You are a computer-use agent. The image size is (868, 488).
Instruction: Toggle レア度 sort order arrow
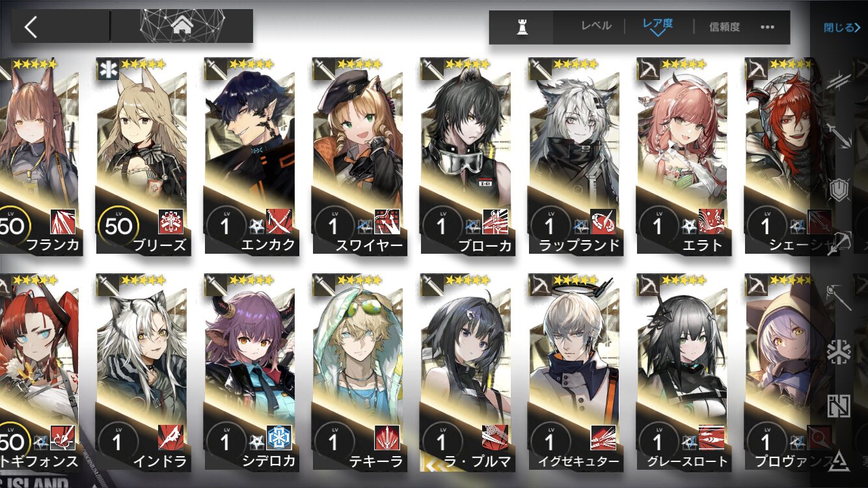pos(658,26)
